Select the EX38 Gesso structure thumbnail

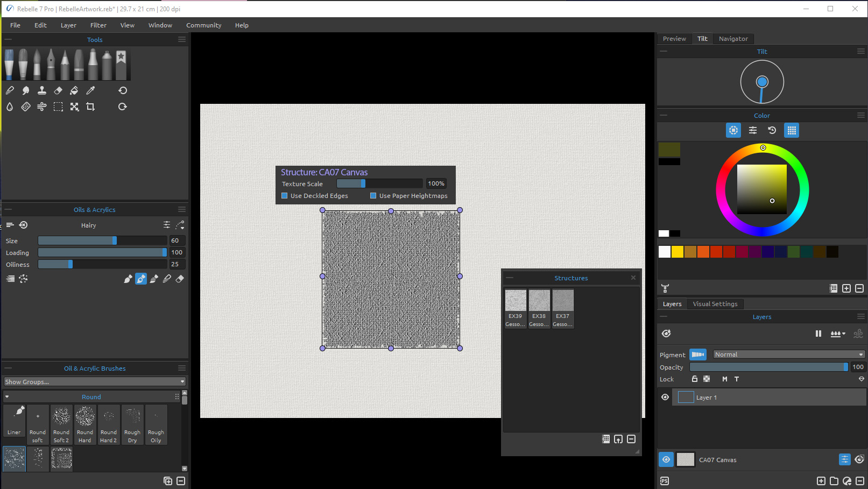539,301
